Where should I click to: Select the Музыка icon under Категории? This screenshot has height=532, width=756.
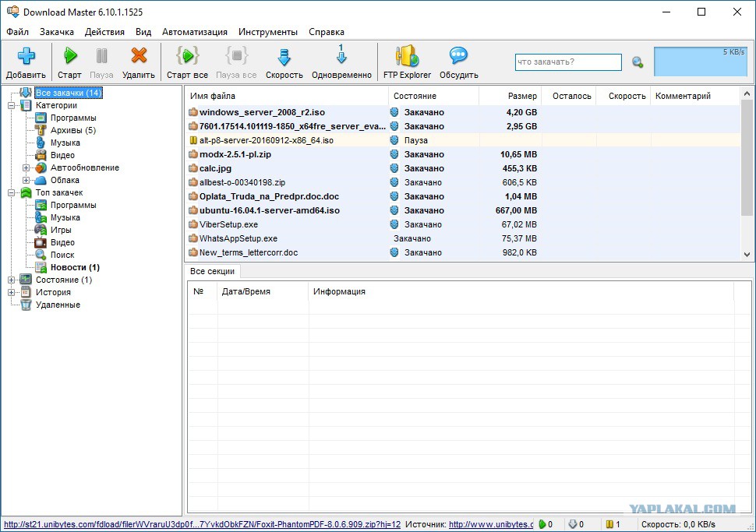(41, 143)
